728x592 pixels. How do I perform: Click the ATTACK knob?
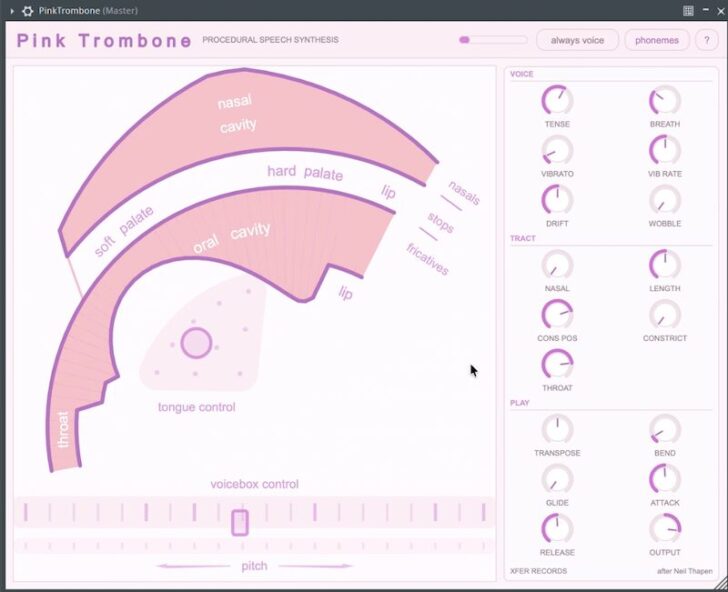[x=665, y=479]
